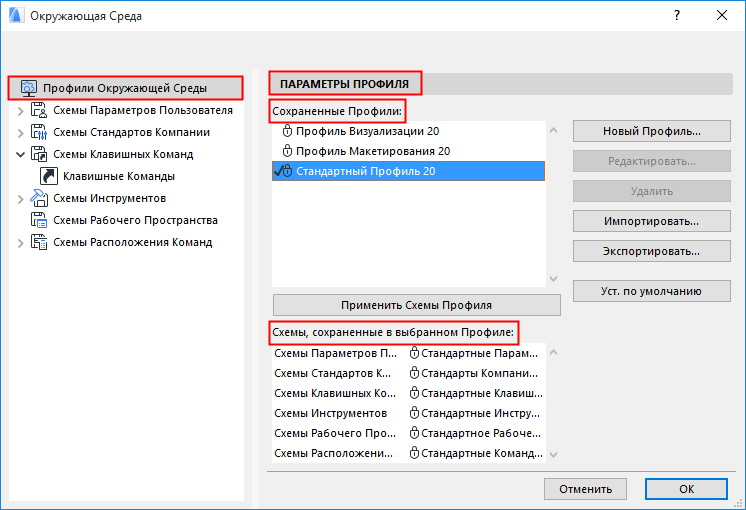Close the Окружающая Среда dialog
The width and height of the screenshot is (746, 510).
[x=722, y=15]
